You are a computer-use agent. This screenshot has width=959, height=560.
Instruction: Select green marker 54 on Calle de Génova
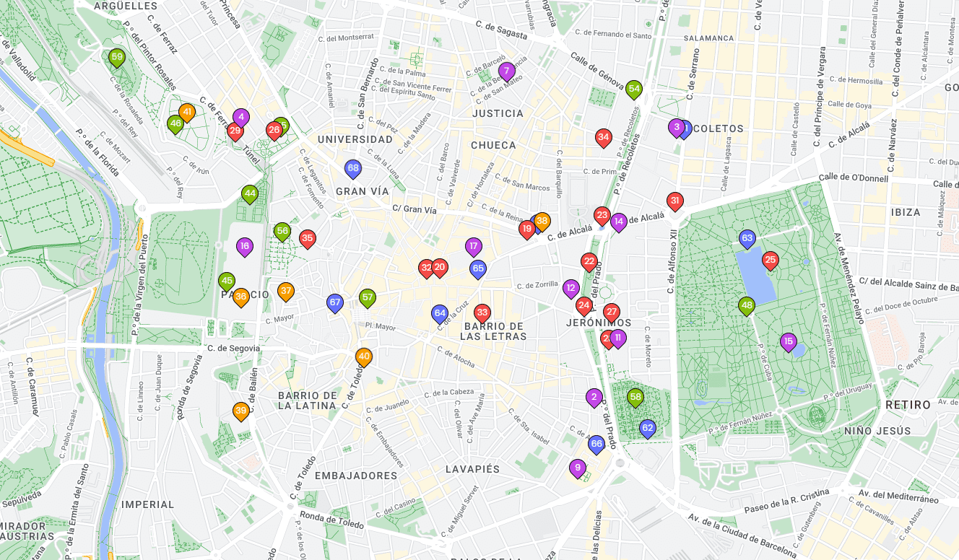[x=635, y=89]
